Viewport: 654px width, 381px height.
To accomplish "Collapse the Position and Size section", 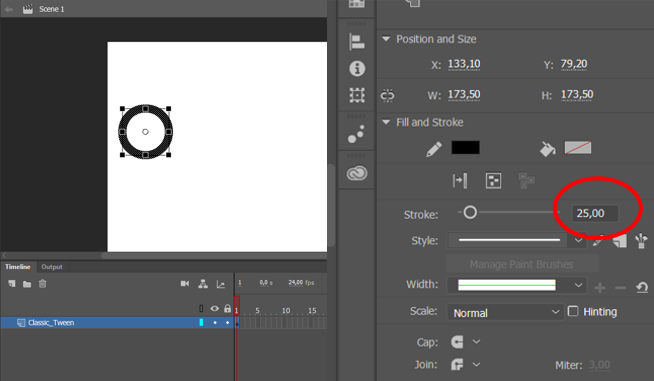I will pos(386,39).
